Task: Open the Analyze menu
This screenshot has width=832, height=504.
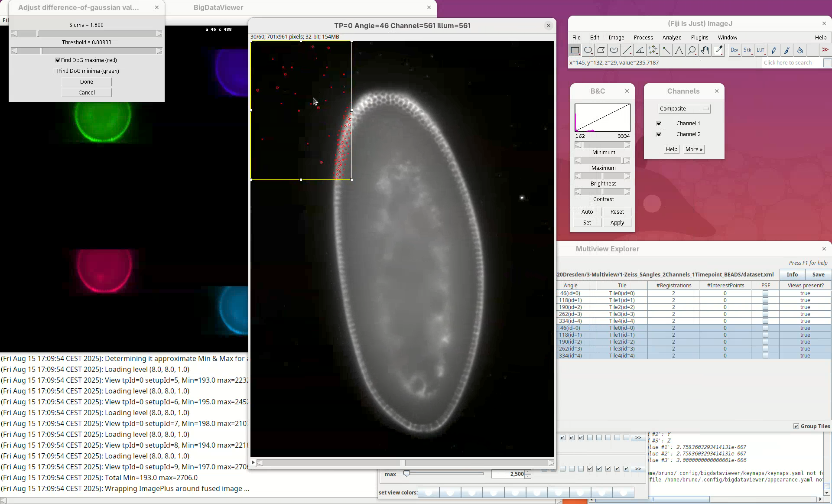Action: tap(672, 38)
